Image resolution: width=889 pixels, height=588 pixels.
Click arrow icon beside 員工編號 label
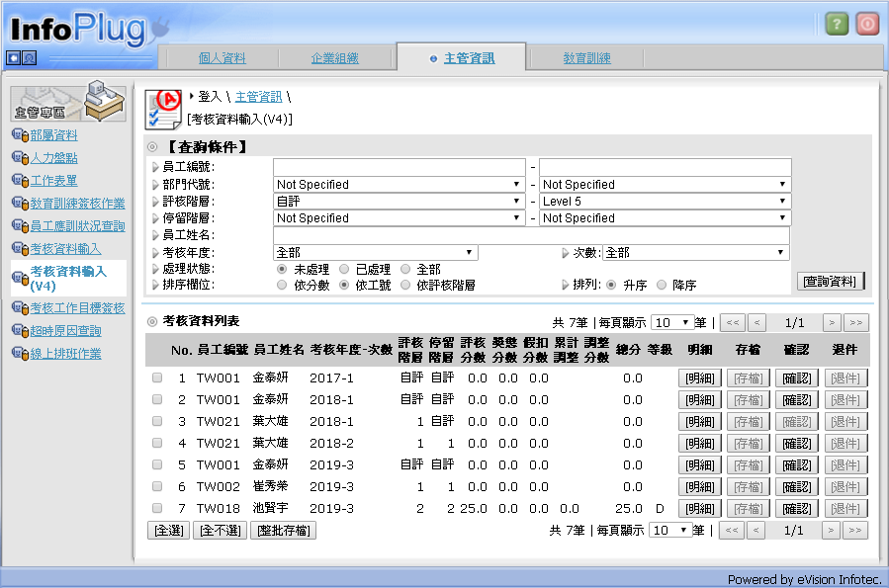tap(155, 167)
